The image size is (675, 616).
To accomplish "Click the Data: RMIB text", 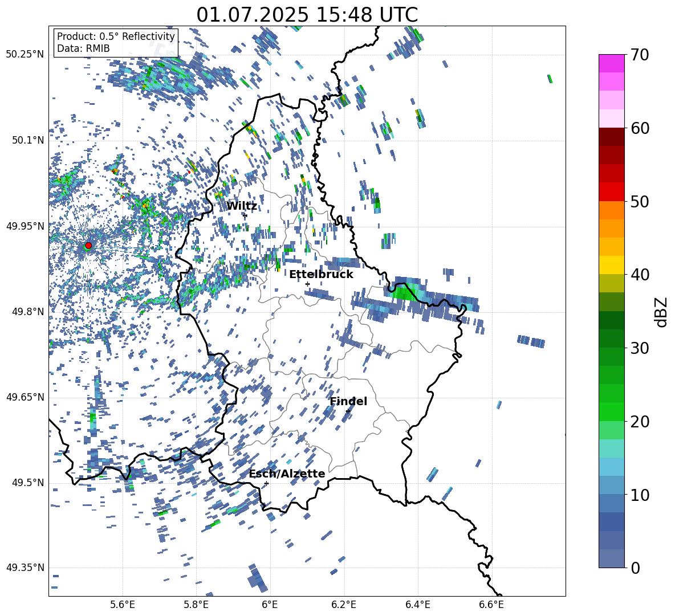I will (x=83, y=48).
